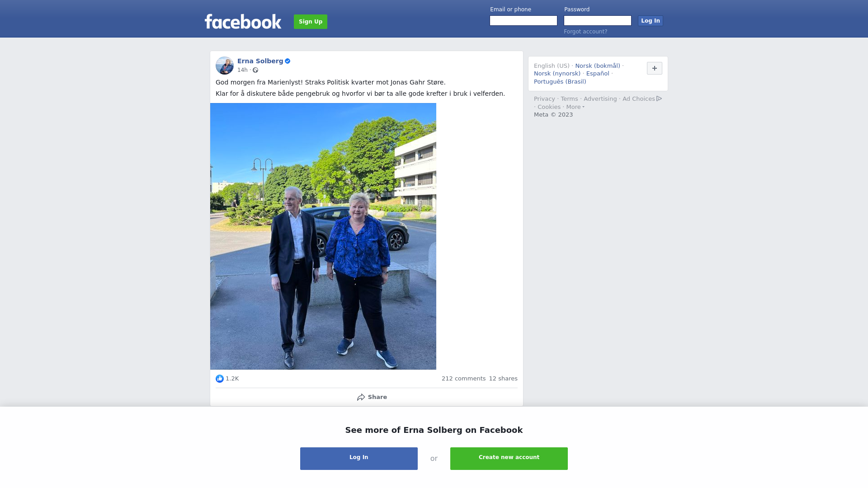The image size is (868, 488).
Task: Select Português (Brasil) language
Action: pos(560,82)
